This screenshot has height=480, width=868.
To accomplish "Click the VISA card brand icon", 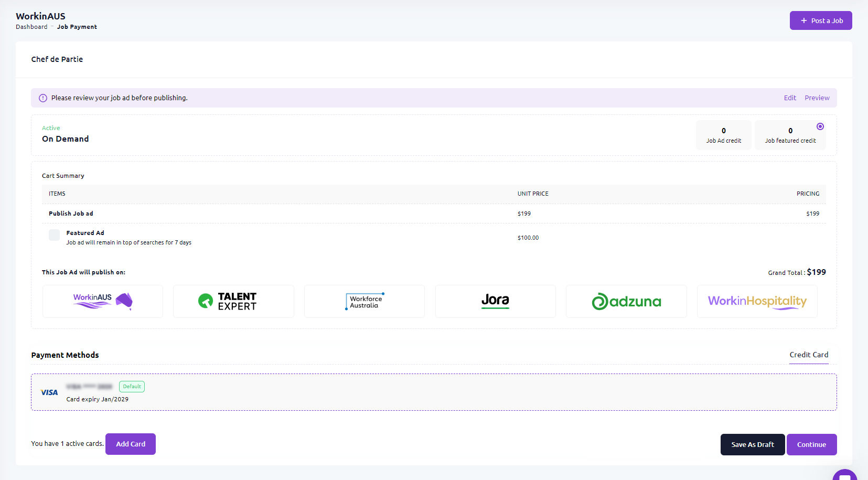I will [x=49, y=392].
